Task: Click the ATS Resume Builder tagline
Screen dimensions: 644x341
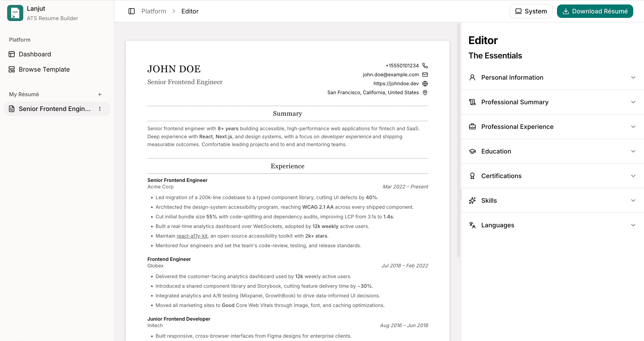Action: (x=52, y=18)
